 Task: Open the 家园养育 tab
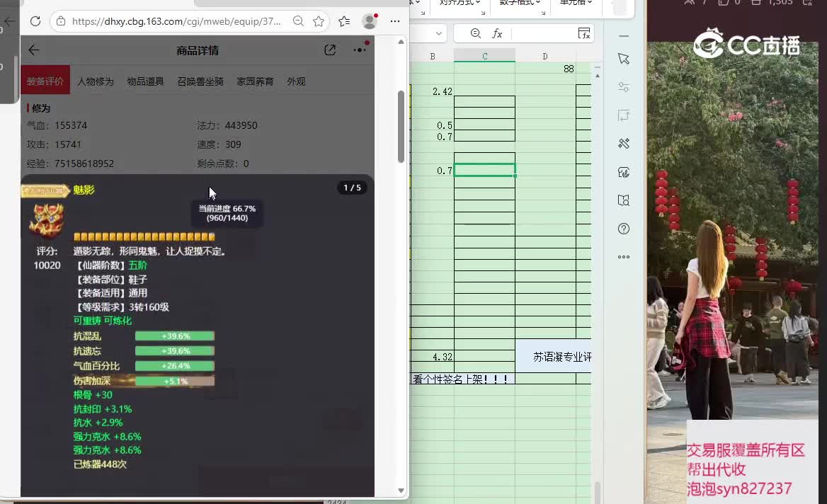(256, 81)
